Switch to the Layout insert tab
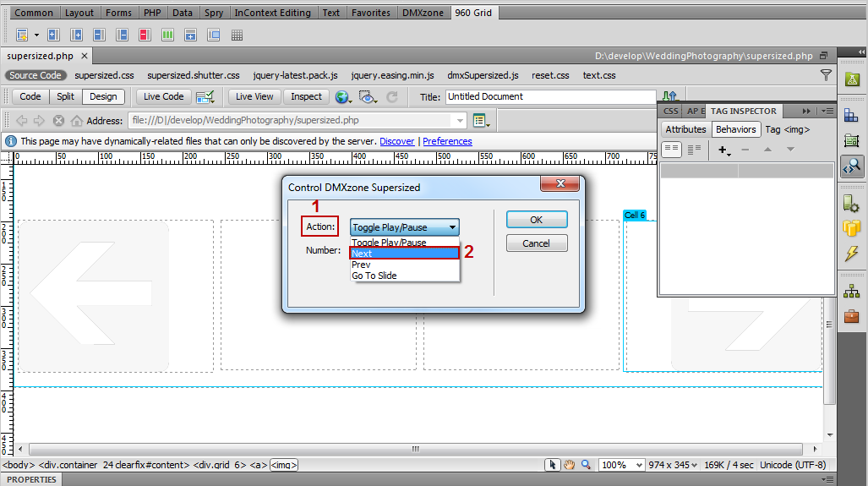 79,13
